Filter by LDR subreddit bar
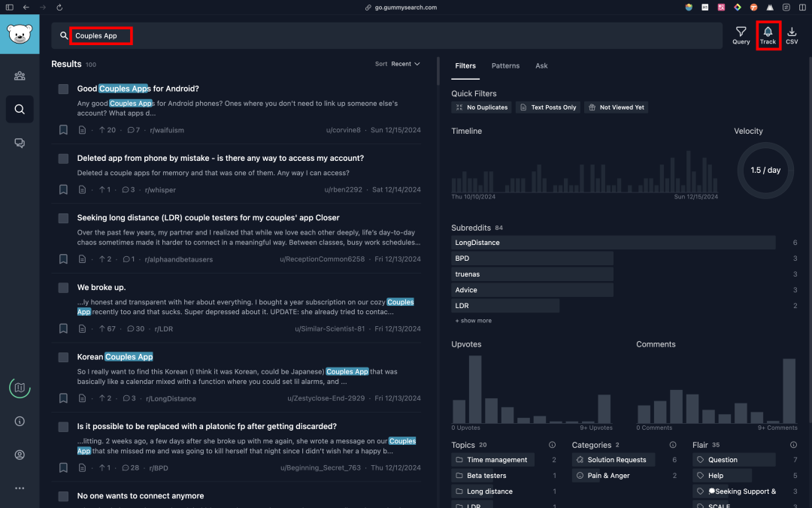This screenshot has width=812, height=508. (505, 306)
